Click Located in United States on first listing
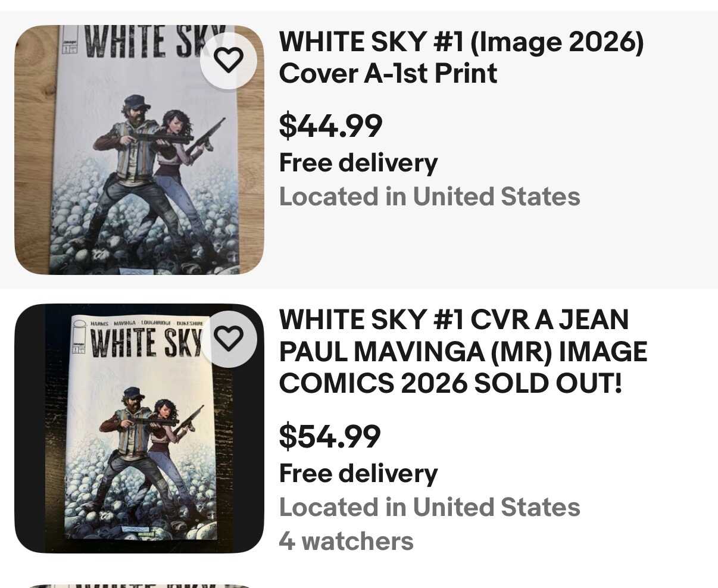Screen dimensions: 718x588 point(429,196)
